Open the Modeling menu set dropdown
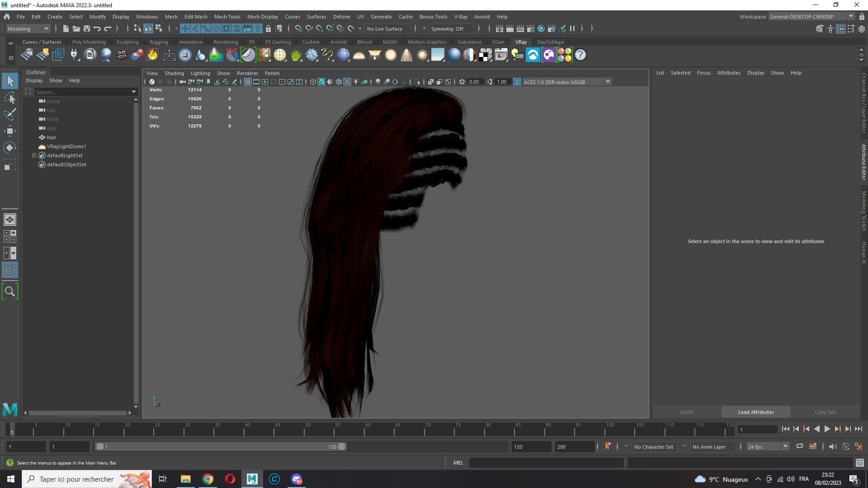The height and width of the screenshot is (488, 868). (x=28, y=29)
